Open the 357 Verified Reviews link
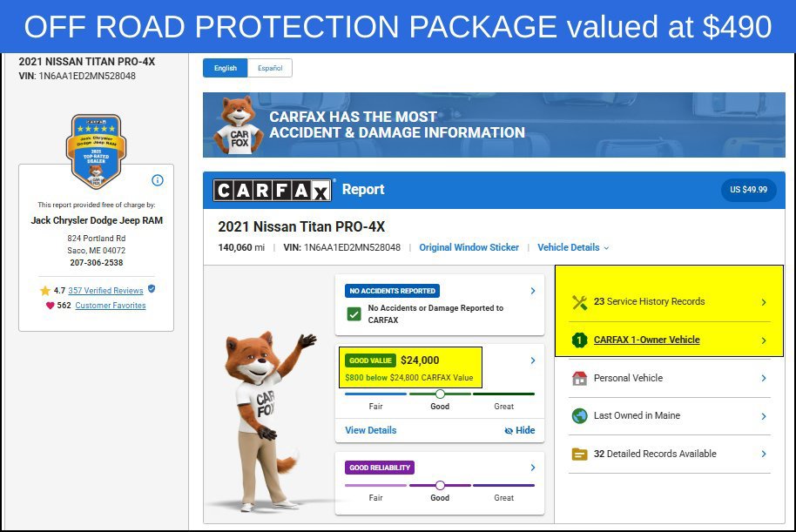Image resolution: width=796 pixels, height=532 pixels. coord(105,290)
